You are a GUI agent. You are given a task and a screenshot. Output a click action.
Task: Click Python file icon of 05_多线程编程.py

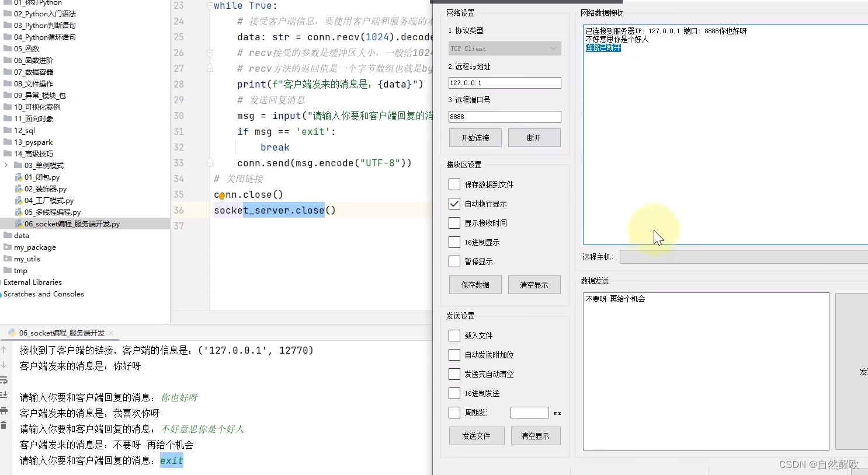pyautogui.click(x=19, y=212)
